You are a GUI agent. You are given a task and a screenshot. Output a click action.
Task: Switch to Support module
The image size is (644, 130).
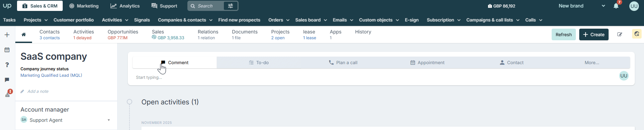click(x=164, y=6)
